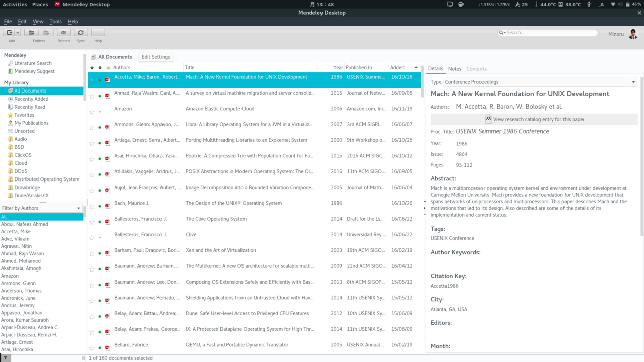Image resolution: width=644 pixels, height=362 pixels.
Task: Sort by read status dot column header
Action: 100,67
